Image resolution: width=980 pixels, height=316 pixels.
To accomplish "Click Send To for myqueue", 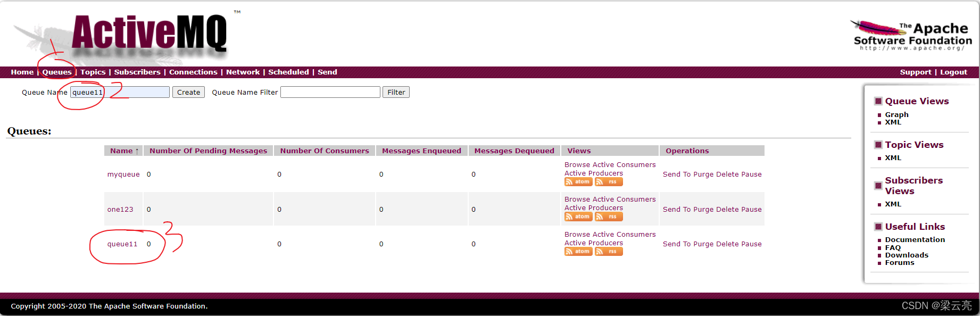I will [x=677, y=174].
